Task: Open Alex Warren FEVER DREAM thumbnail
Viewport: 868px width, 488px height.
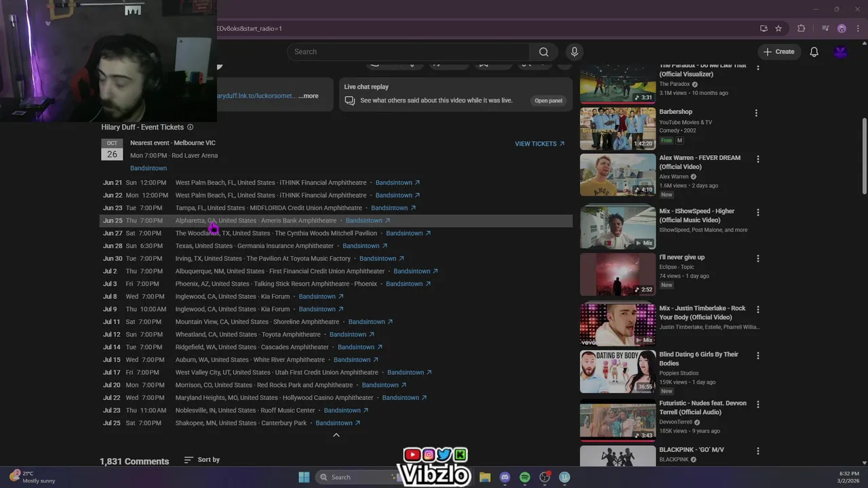Action: pyautogui.click(x=618, y=174)
